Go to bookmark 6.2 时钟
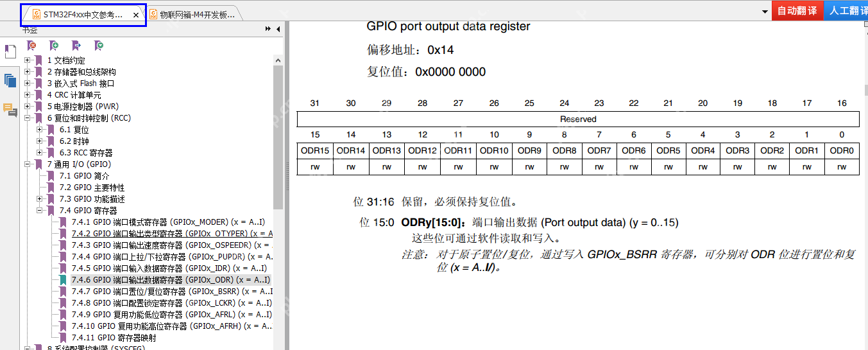 pos(74,141)
